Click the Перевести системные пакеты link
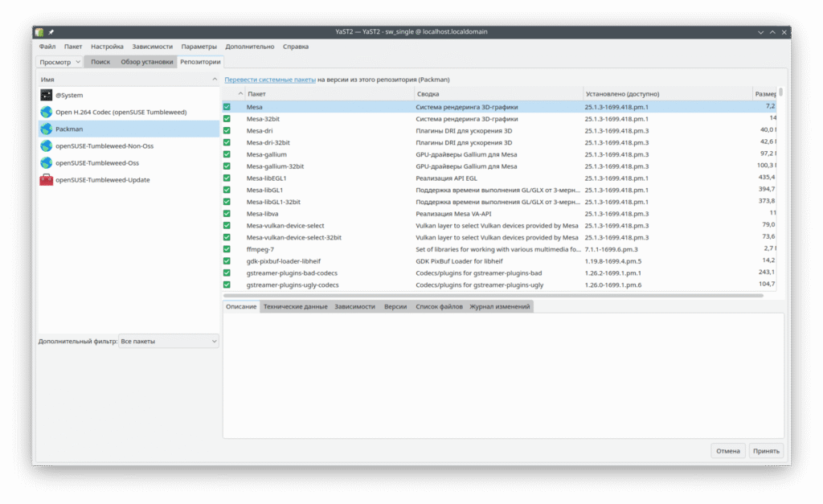 270,80
